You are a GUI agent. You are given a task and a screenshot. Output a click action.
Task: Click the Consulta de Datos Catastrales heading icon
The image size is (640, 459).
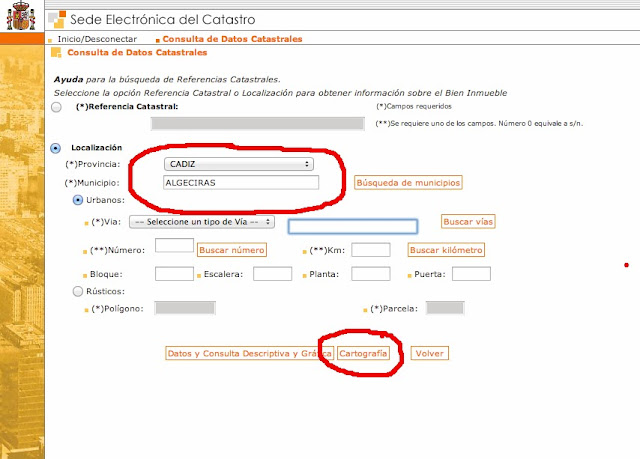56,53
